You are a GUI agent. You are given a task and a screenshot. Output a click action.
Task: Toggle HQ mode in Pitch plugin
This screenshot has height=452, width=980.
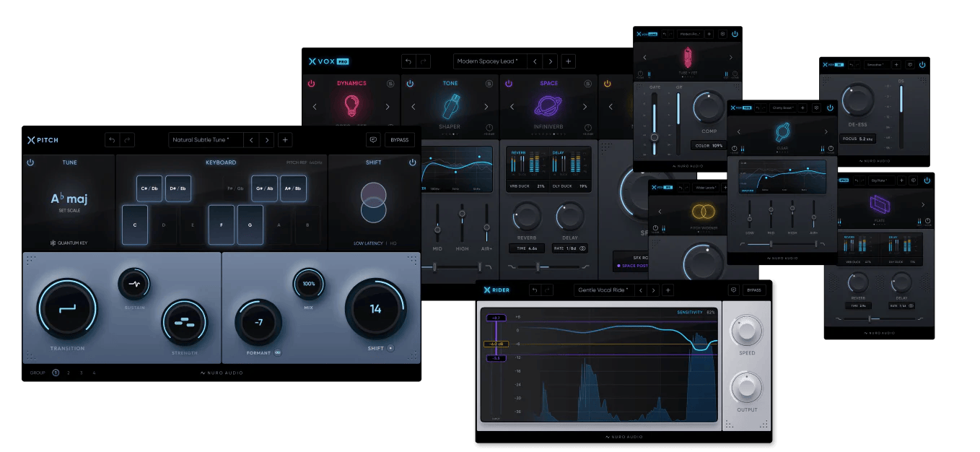click(x=393, y=243)
